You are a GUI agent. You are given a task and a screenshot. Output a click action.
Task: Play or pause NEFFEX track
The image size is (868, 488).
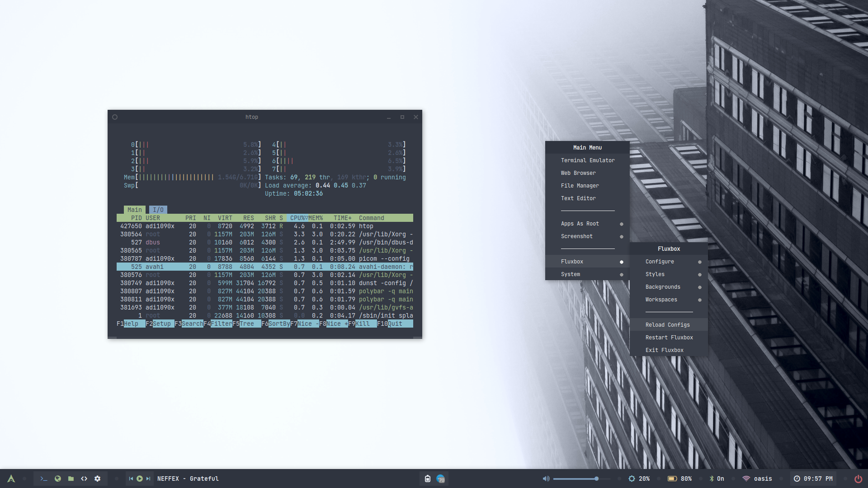pos(140,479)
